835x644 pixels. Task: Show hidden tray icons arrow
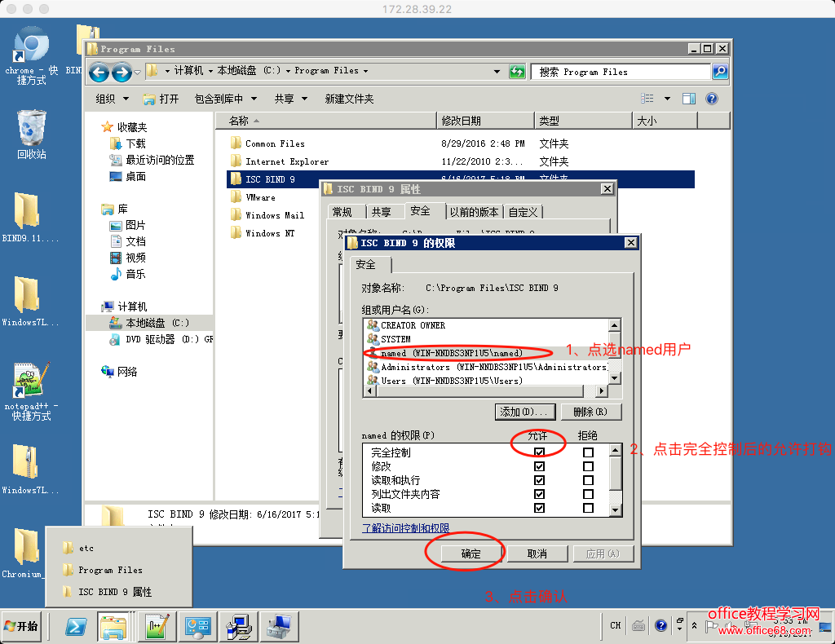coord(695,626)
